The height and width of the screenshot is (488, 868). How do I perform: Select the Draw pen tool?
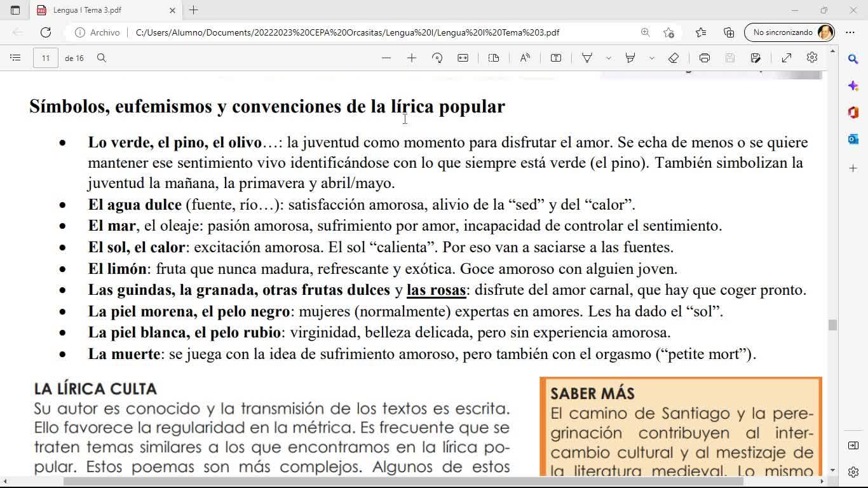(587, 58)
